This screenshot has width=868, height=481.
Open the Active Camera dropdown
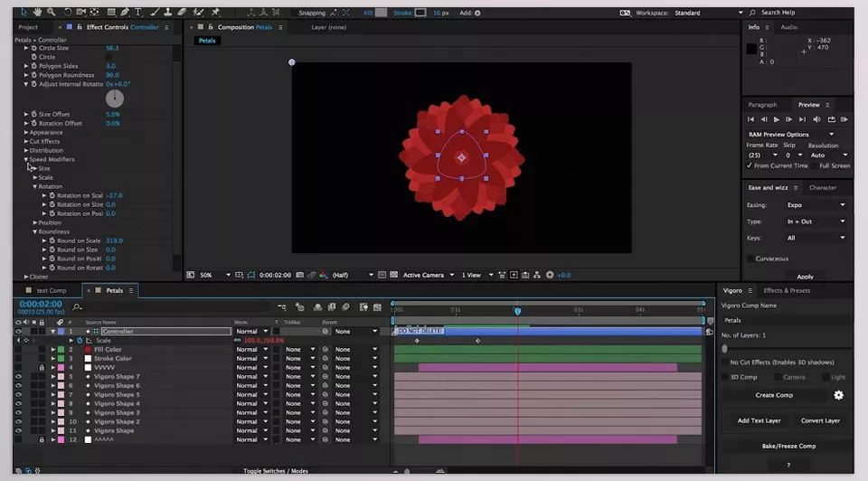[428, 275]
